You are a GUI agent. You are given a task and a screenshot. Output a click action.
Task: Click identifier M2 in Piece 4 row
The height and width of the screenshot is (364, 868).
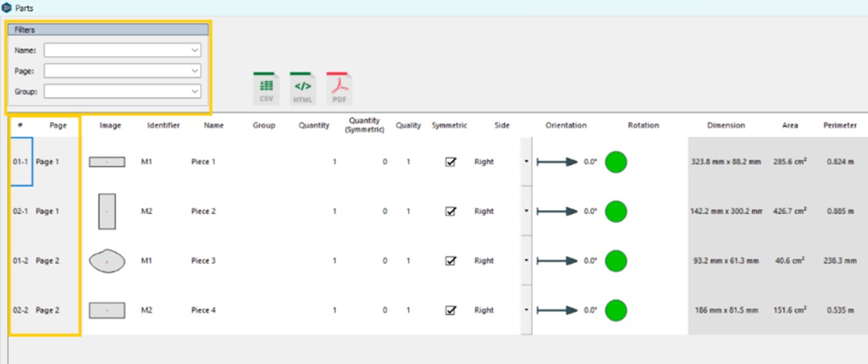coord(147,310)
